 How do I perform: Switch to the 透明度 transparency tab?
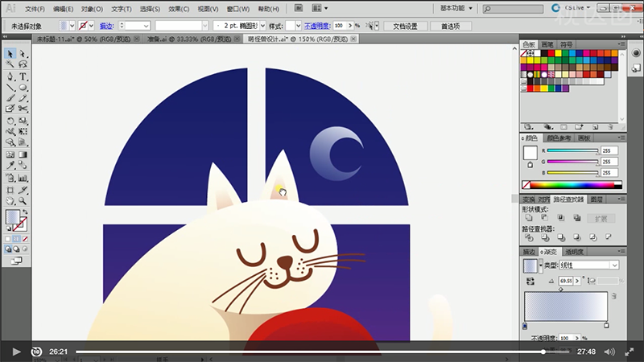pos(574,252)
